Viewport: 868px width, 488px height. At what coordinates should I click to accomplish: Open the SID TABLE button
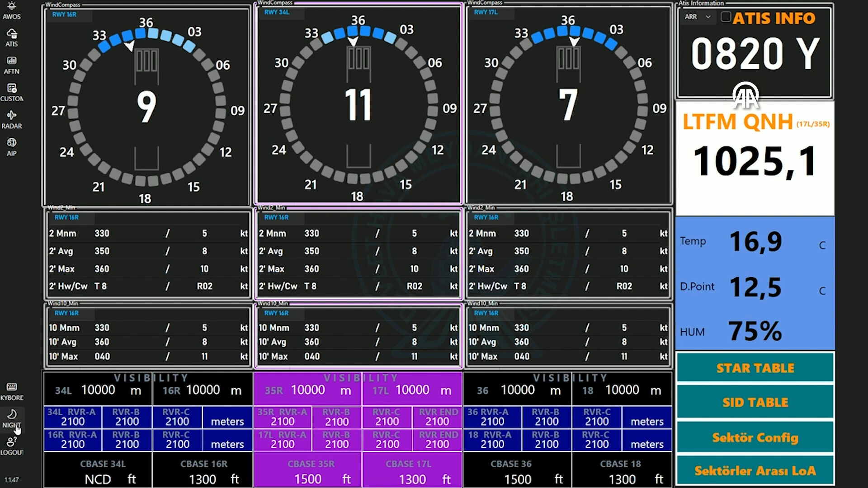click(755, 402)
